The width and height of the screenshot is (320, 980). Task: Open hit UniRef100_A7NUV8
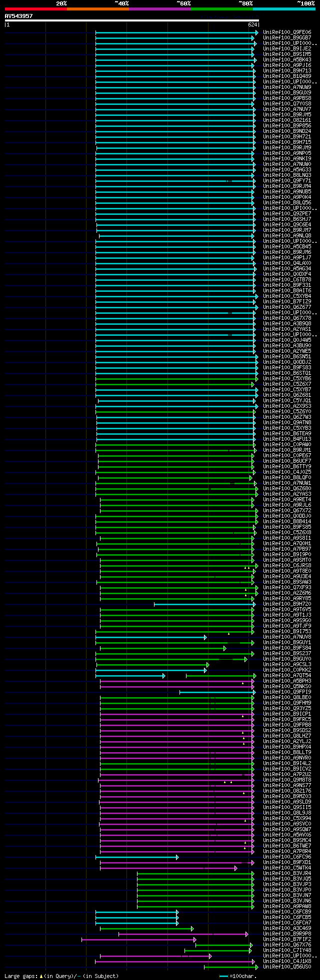pos(287,637)
